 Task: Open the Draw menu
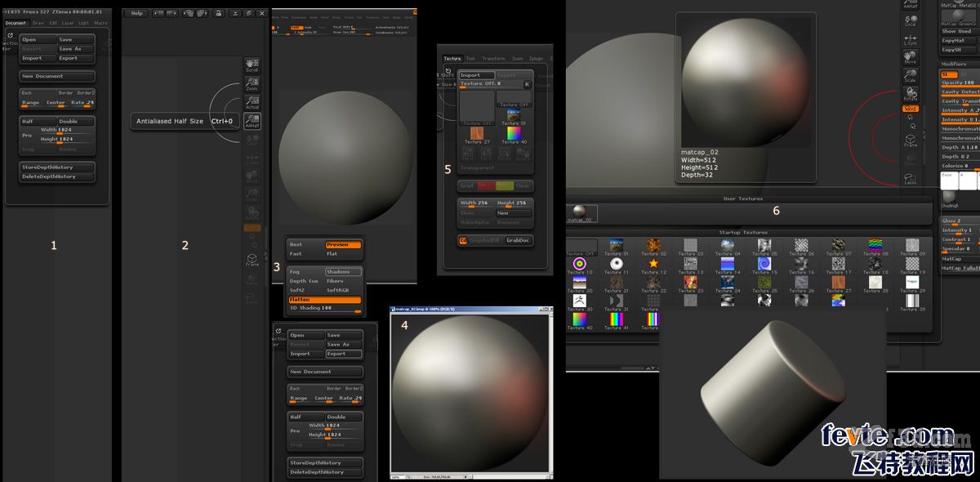[38, 23]
